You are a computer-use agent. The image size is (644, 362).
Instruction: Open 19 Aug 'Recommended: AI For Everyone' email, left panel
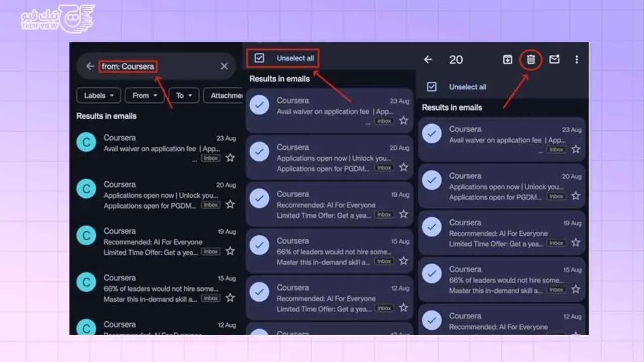point(156,241)
